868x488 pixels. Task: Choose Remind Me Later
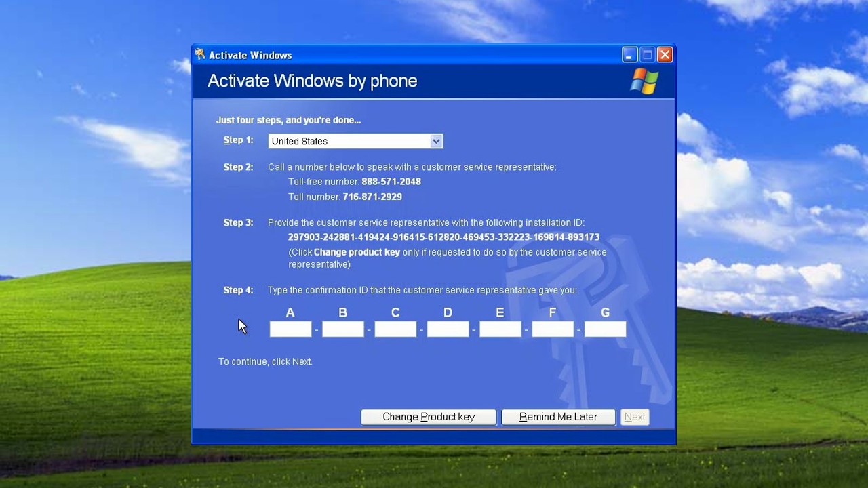click(558, 417)
